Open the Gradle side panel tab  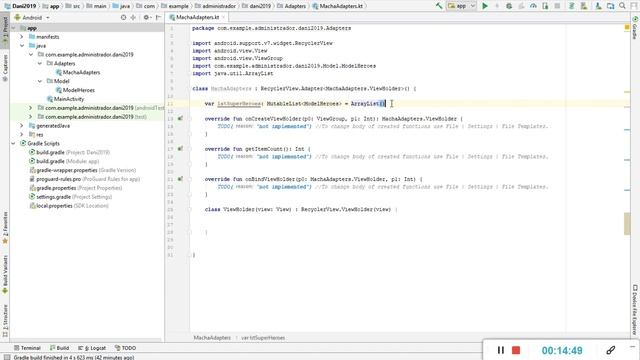pyautogui.click(x=635, y=28)
